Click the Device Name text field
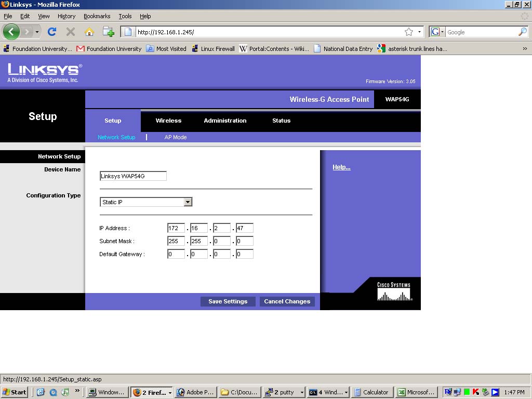The width and height of the screenshot is (532, 399). [x=133, y=176]
